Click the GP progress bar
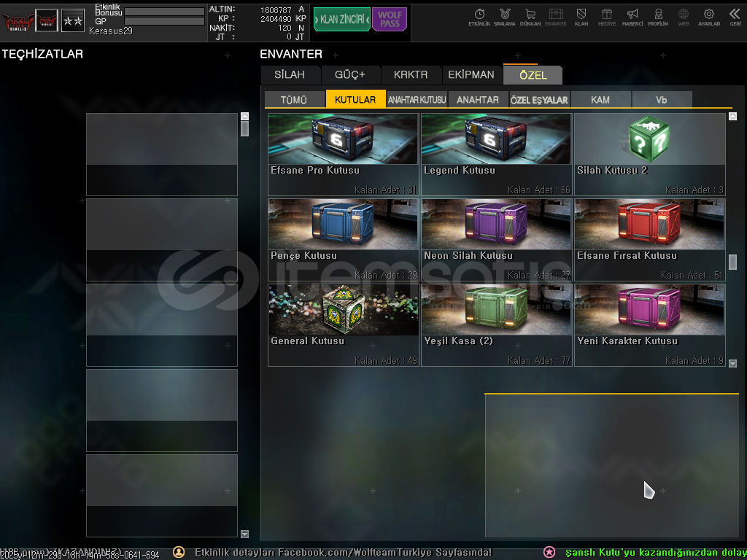 point(164,21)
